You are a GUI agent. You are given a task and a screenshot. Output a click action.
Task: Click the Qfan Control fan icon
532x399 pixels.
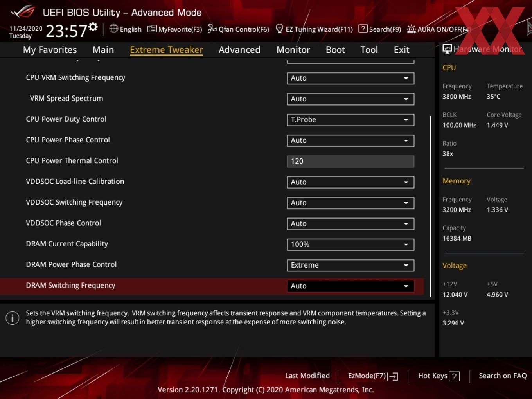pos(212,29)
